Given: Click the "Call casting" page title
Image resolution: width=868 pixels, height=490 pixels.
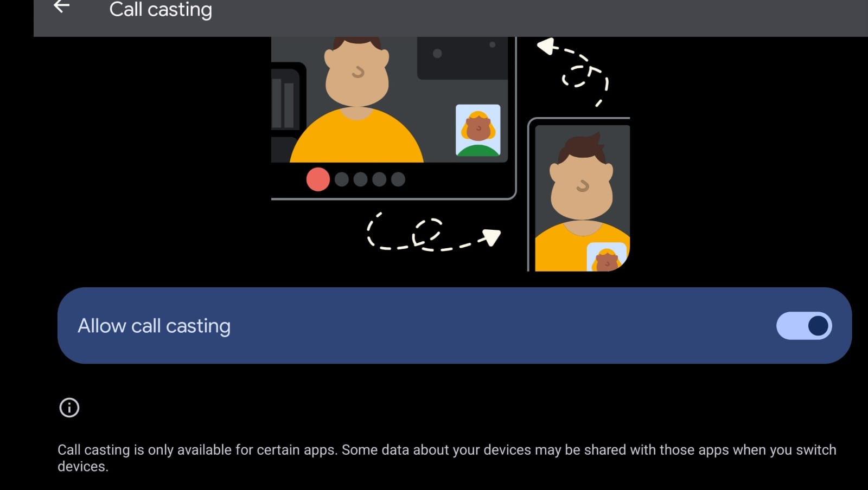Looking at the screenshot, I should (161, 9).
